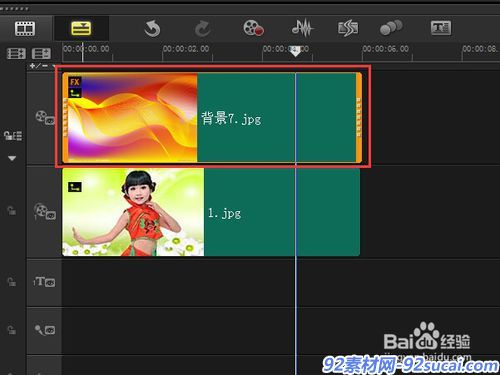The width and height of the screenshot is (500, 375).
Task: Select the 背景7.jpg clip thumbnail
Action: click(132, 118)
